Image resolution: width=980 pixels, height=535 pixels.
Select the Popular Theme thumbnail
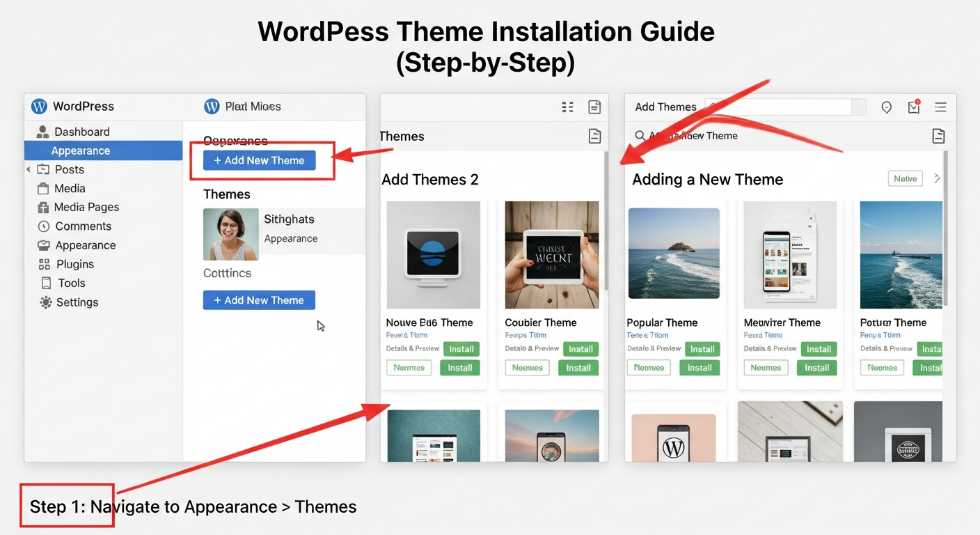(x=673, y=254)
